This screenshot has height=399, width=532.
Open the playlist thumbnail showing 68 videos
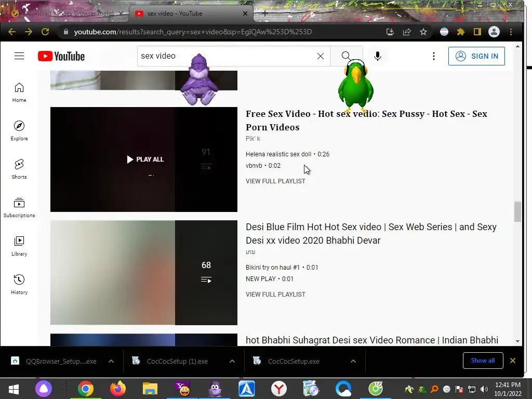[144, 273]
